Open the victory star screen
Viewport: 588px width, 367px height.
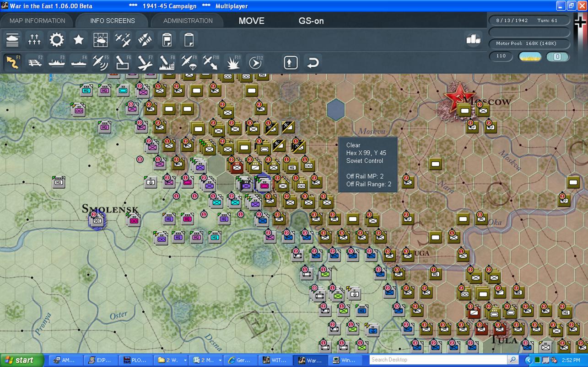(78, 40)
